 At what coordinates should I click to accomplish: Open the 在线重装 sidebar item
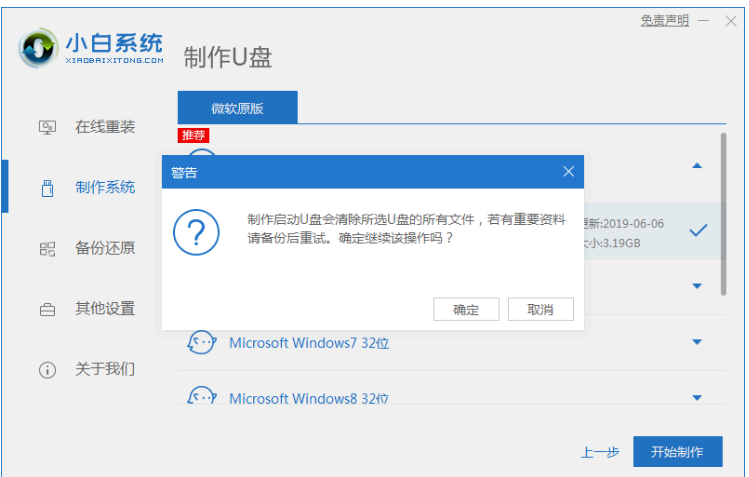(105, 127)
